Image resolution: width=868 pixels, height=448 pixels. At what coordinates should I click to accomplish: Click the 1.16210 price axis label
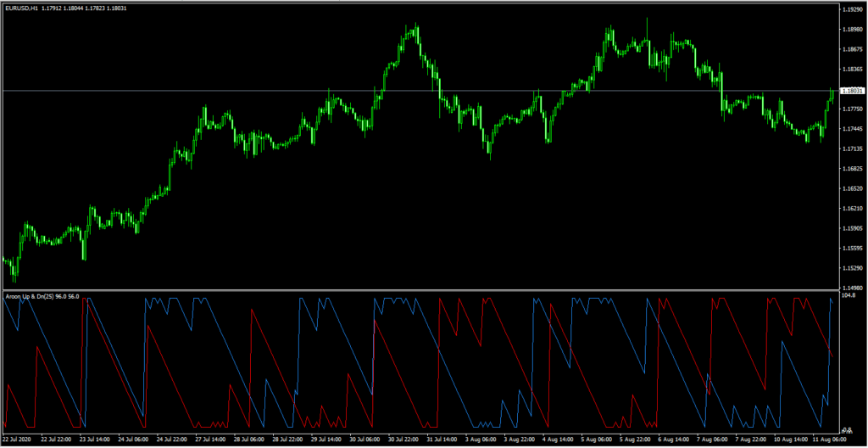852,209
